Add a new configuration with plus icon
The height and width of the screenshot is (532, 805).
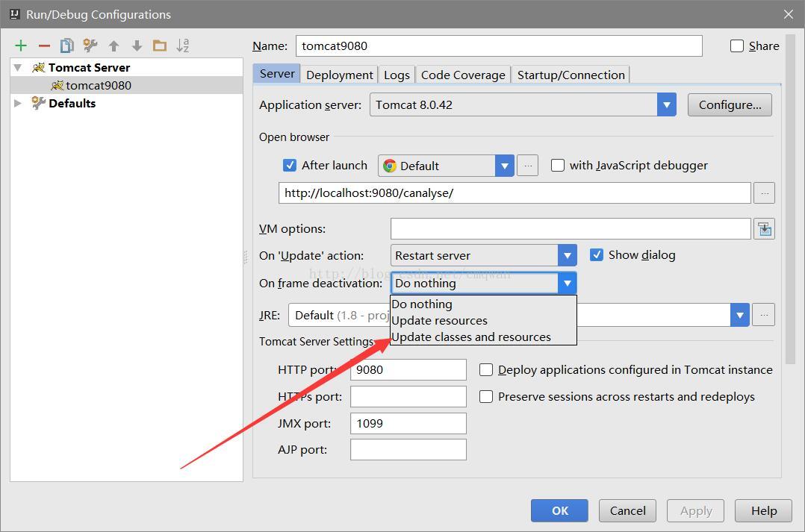[x=21, y=46]
